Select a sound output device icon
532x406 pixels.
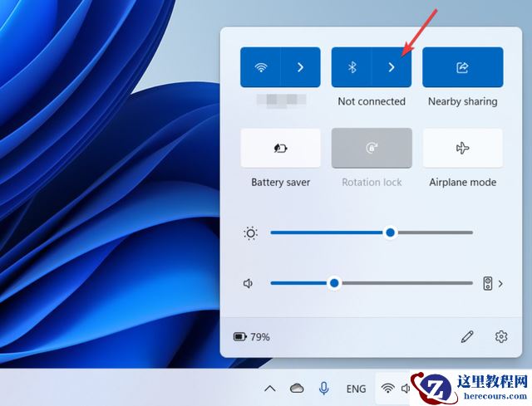(x=488, y=283)
